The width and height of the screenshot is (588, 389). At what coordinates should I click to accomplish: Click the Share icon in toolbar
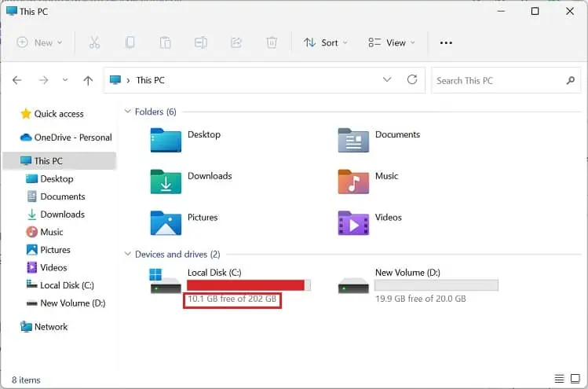pyautogui.click(x=236, y=42)
